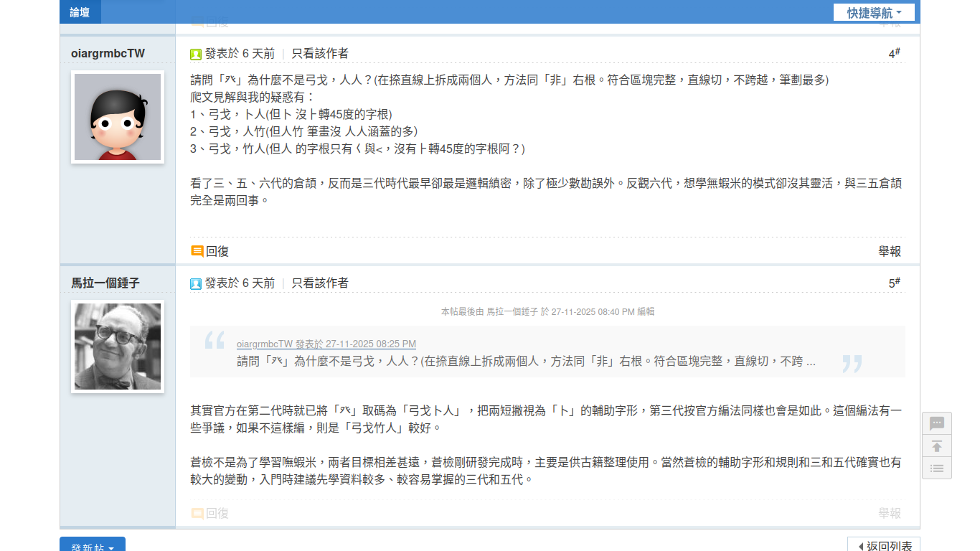Open oiargrmbcTW's quoted post link

click(x=325, y=344)
